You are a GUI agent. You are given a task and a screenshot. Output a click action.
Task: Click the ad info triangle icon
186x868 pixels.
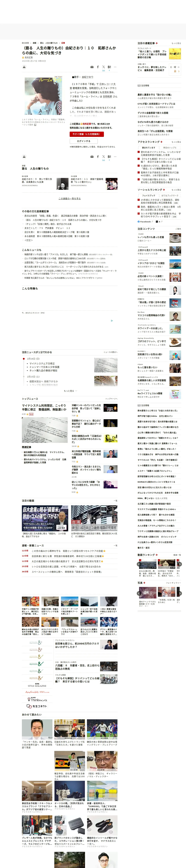(x=112, y=321)
